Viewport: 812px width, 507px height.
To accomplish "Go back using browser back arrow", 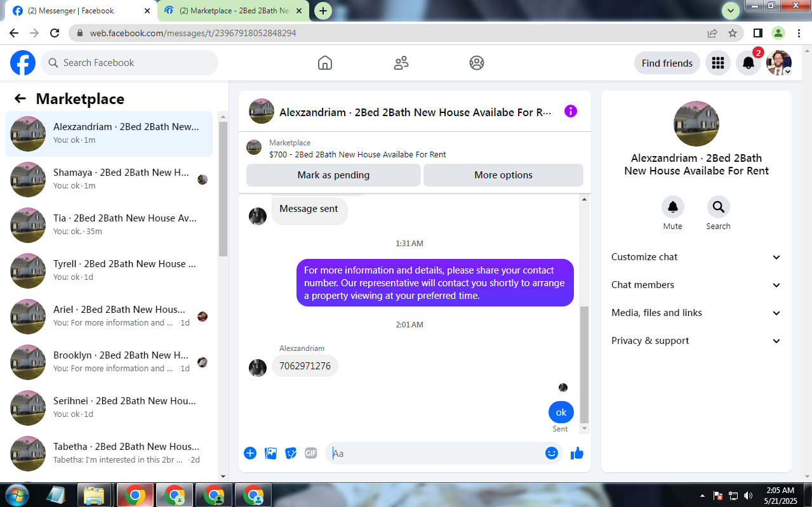I will (14, 33).
